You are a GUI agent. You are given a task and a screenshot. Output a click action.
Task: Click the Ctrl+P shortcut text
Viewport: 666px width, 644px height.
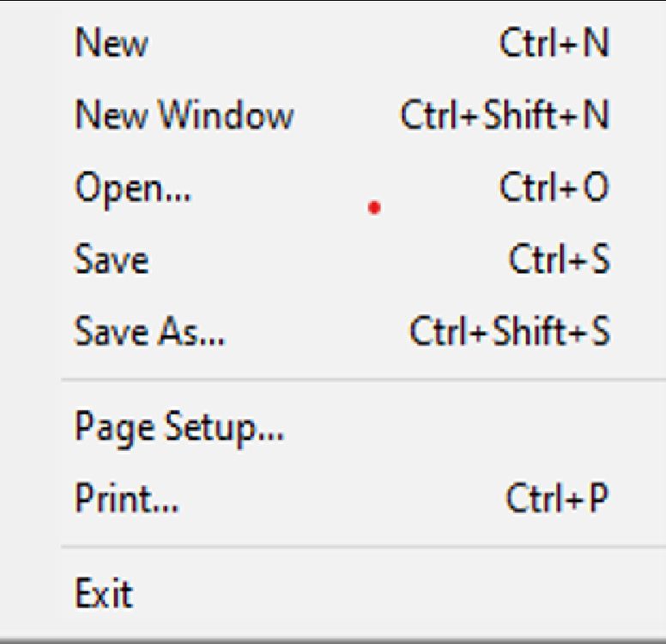(557, 498)
